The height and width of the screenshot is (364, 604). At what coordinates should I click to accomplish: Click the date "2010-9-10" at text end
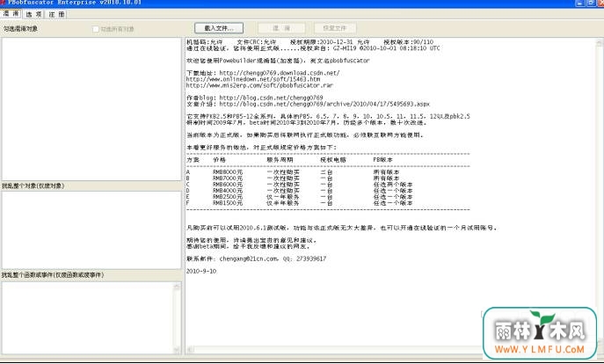click(201, 271)
